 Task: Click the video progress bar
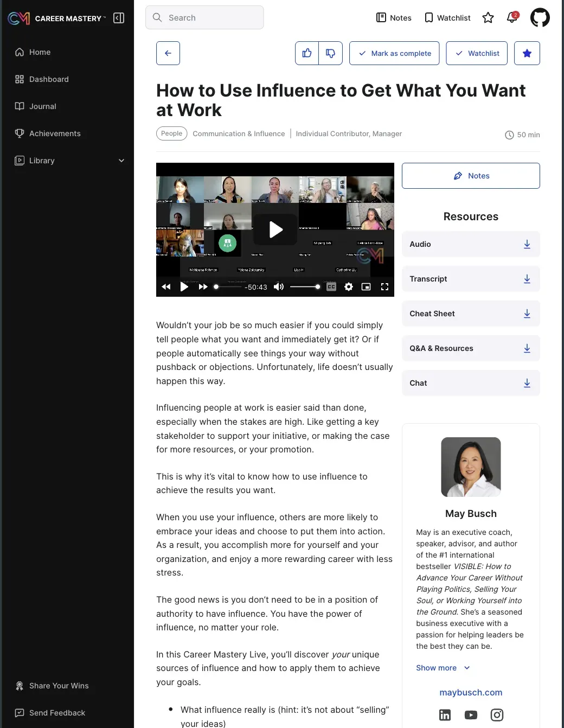pos(228,286)
